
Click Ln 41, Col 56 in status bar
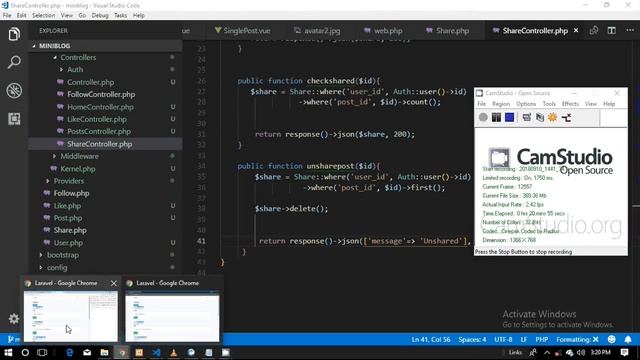click(x=431, y=340)
